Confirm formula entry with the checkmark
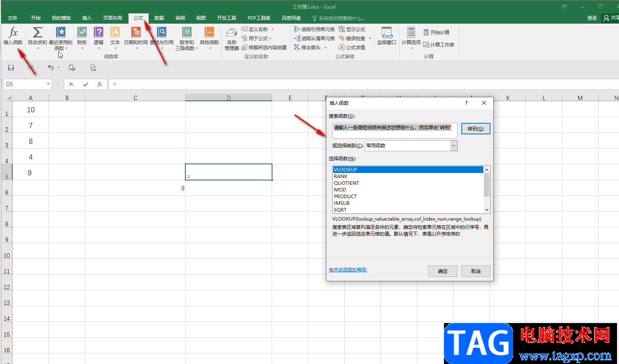This screenshot has width=619, height=364. point(86,84)
